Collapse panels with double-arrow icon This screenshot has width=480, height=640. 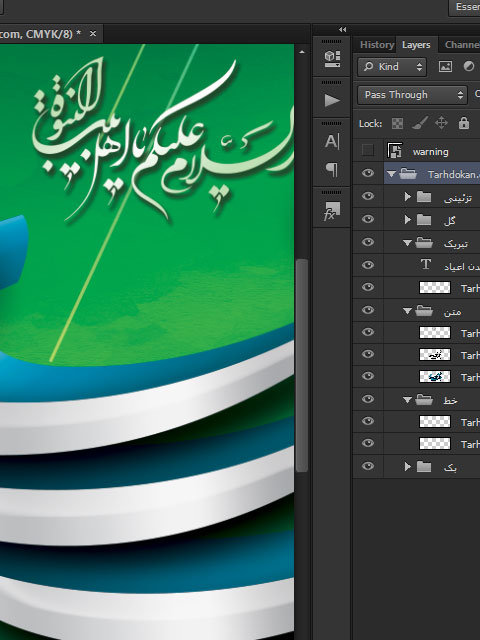pyautogui.click(x=342, y=29)
